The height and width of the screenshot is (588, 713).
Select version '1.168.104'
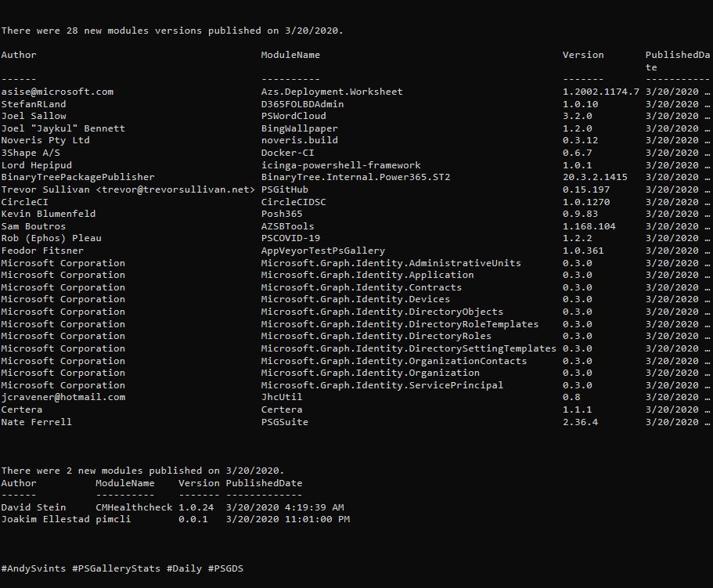point(589,226)
